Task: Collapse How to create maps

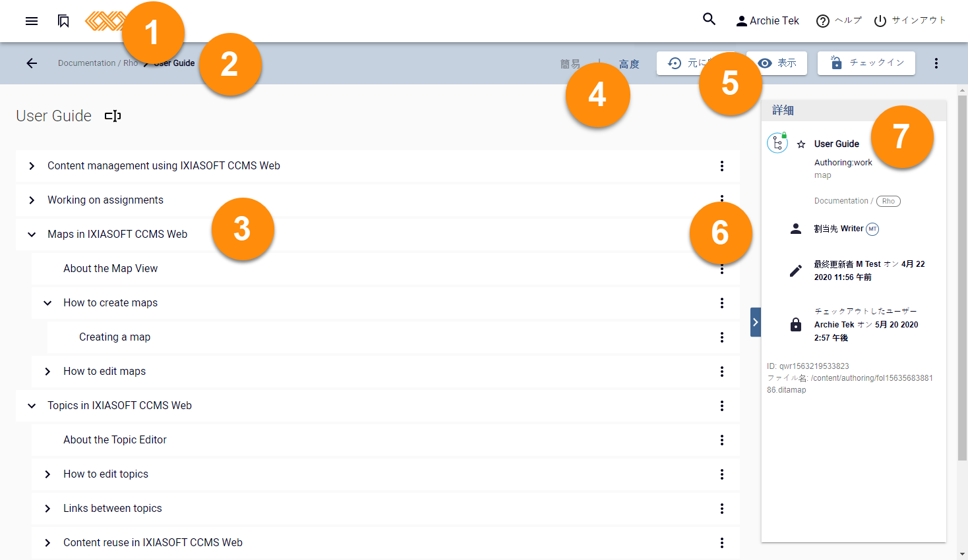Action: [x=47, y=303]
